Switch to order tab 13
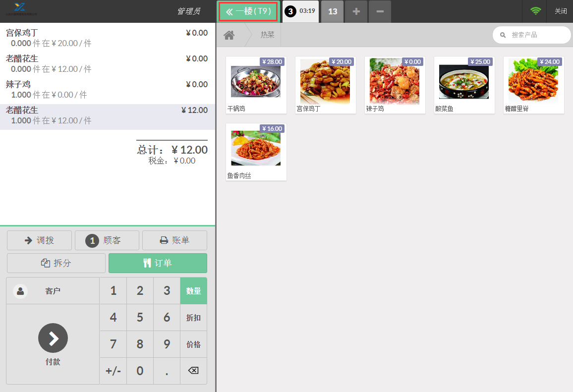This screenshot has width=573, height=392. [333, 11]
